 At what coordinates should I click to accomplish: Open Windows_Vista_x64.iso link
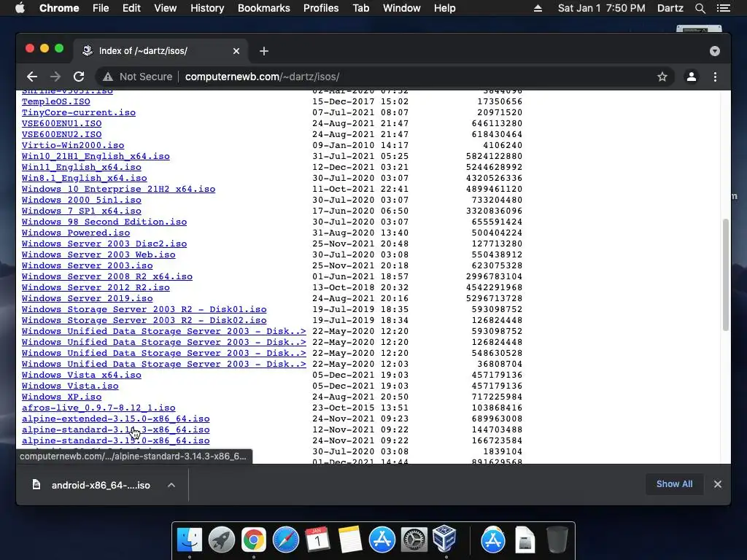82,376
